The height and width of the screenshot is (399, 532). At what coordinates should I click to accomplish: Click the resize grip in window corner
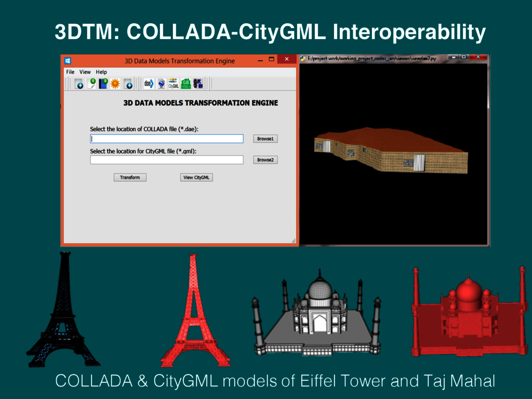[x=294, y=241]
